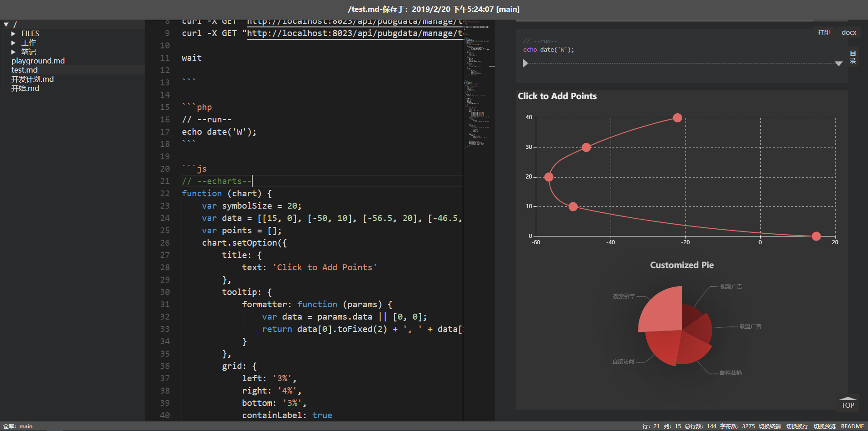Click the 字符数: 3275 status entry
The image size is (868, 431).
click(737, 426)
